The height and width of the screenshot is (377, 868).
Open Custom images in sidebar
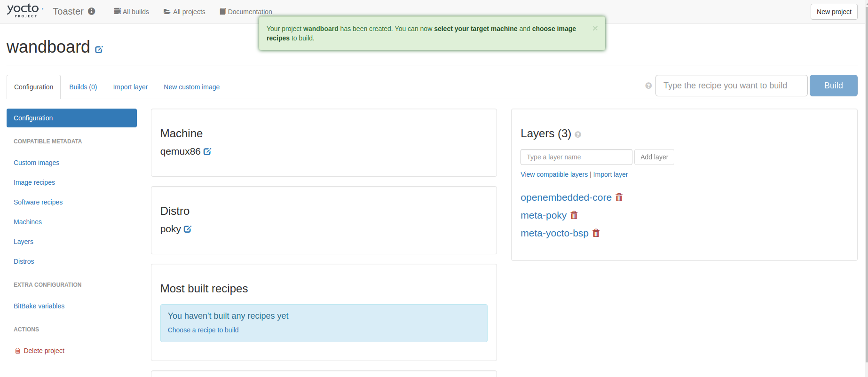click(37, 163)
